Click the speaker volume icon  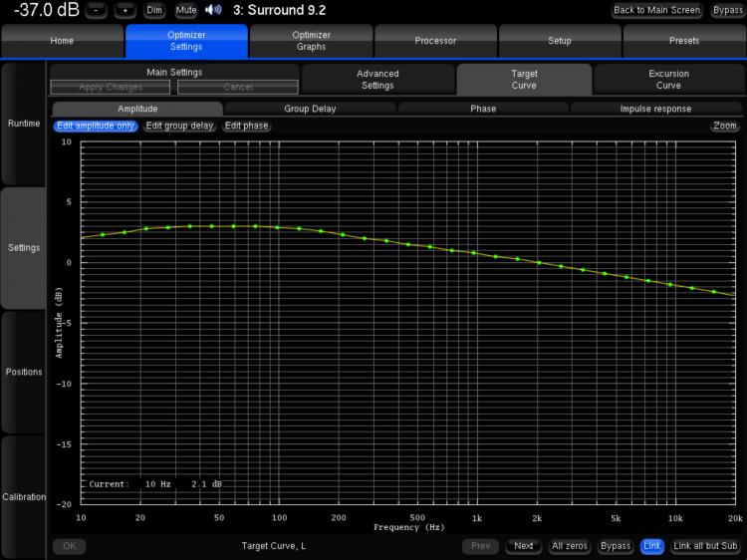[213, 10]
